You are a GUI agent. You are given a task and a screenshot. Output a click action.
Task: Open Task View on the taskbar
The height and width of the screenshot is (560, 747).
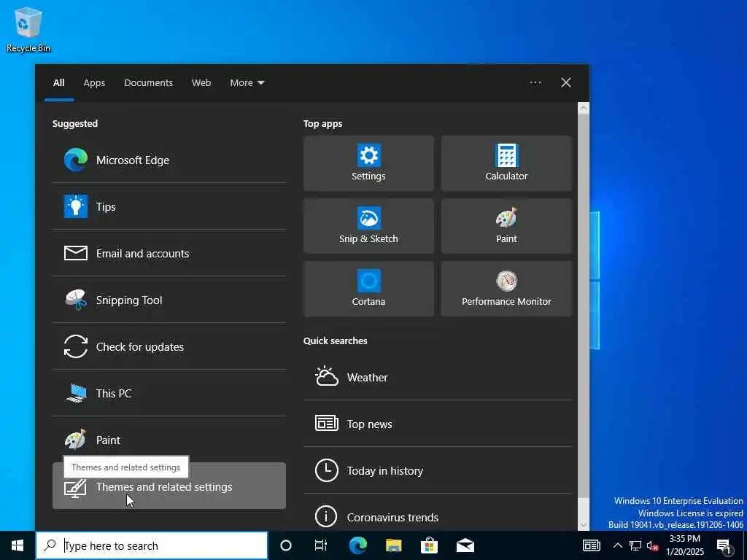(321, 545)
